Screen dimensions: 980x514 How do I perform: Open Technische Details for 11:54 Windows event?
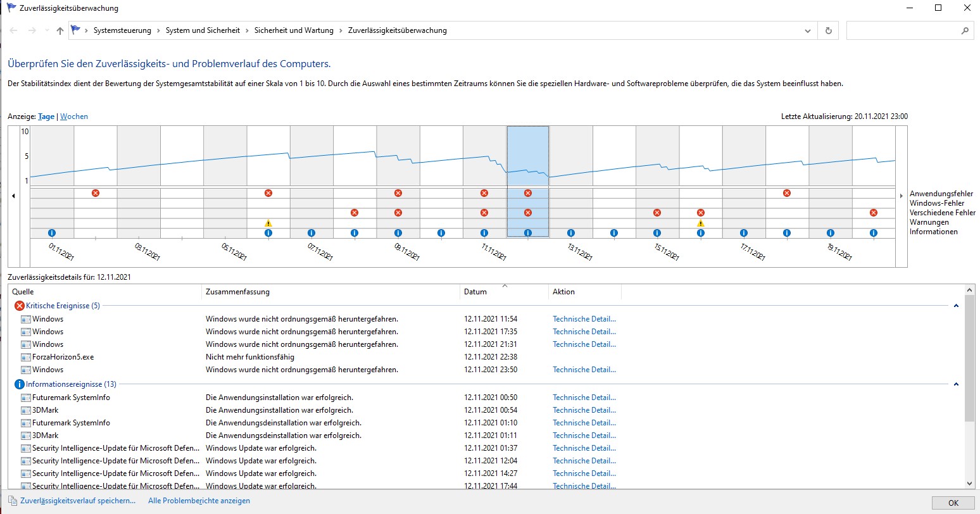(584, 319)
